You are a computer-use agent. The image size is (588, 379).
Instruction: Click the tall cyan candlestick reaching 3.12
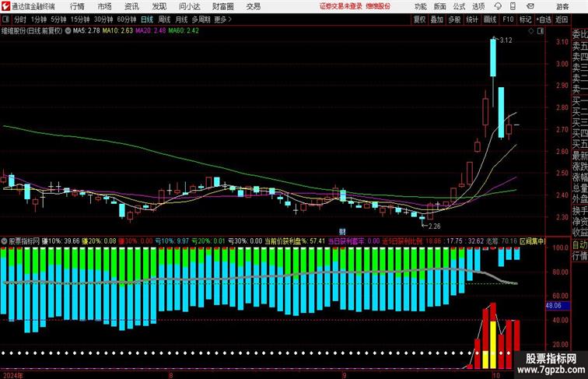click(493, 58)
